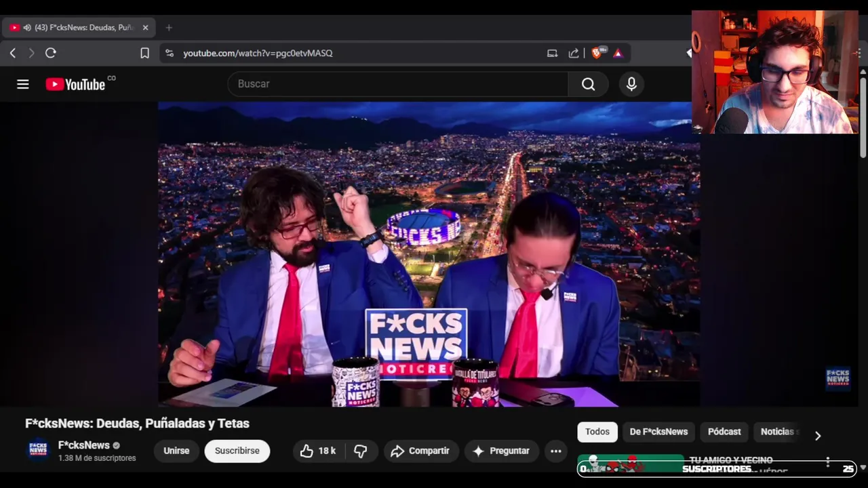868x488 pixels.
Task: Open the F*cksNews channel name link
Action: 84,445
